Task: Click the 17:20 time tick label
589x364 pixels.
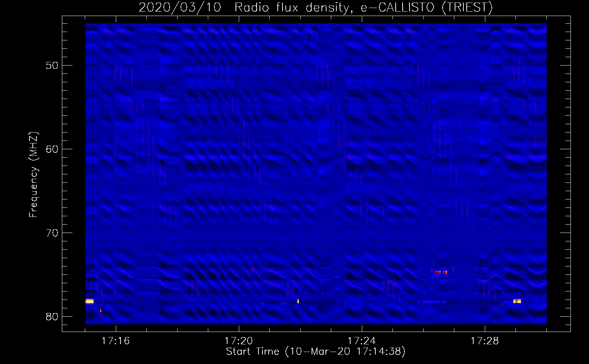Action: 238,341
